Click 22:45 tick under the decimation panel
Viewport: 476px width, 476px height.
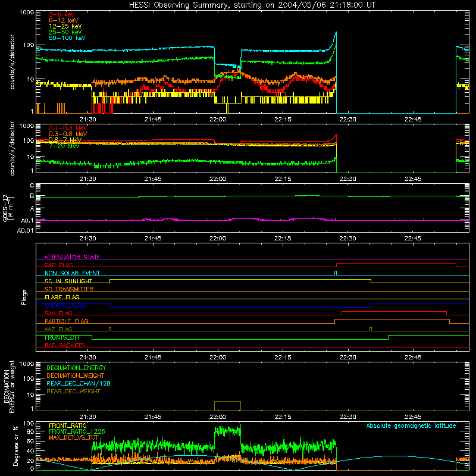(x=412, y=417)
